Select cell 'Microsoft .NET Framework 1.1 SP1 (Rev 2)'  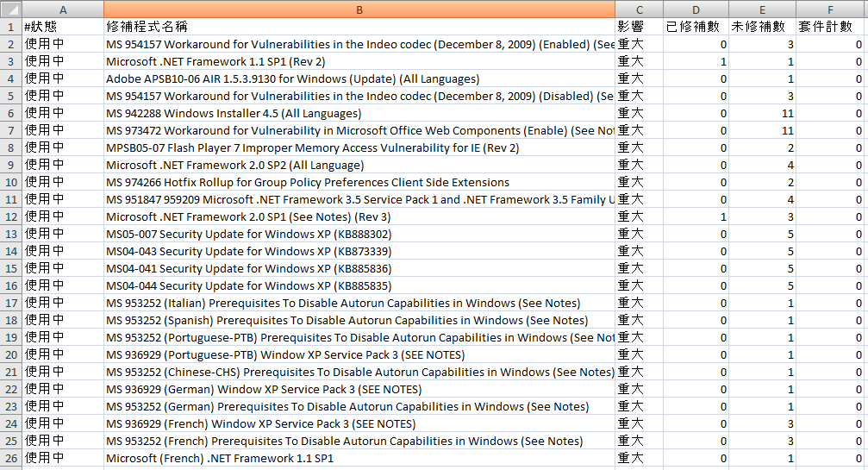coord(359,61)
